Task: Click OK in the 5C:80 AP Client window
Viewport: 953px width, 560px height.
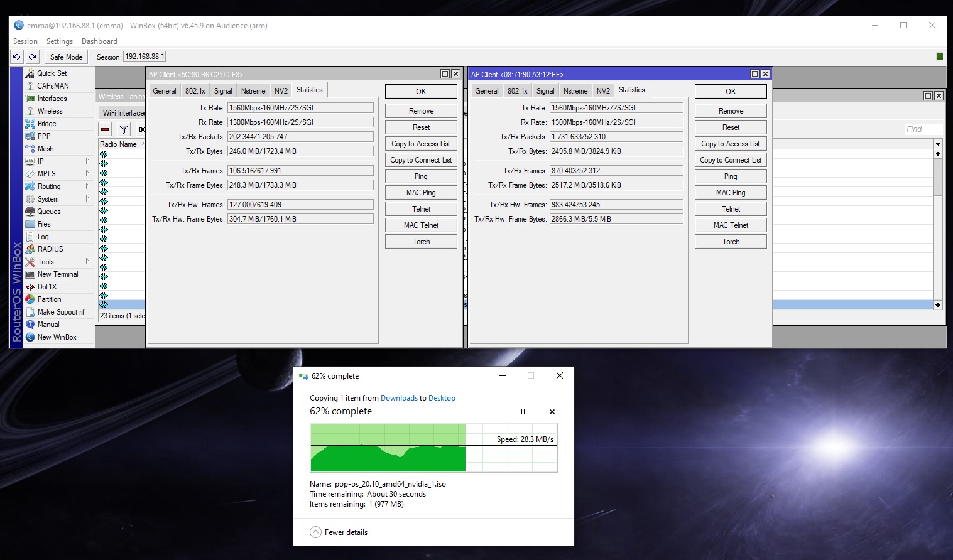Action: (421, 91)
